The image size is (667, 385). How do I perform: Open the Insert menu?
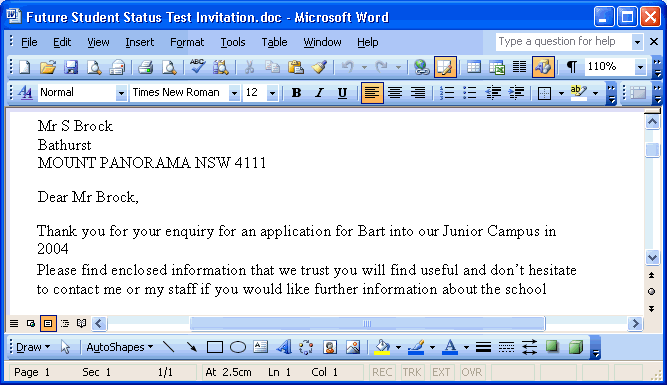pos(140,42)
